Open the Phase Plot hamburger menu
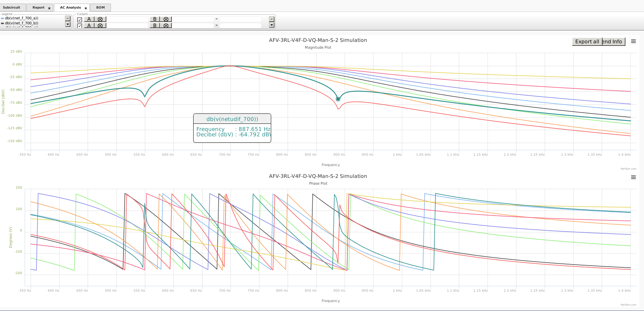Viewport: 644px width, 311px height. [633, 177]
